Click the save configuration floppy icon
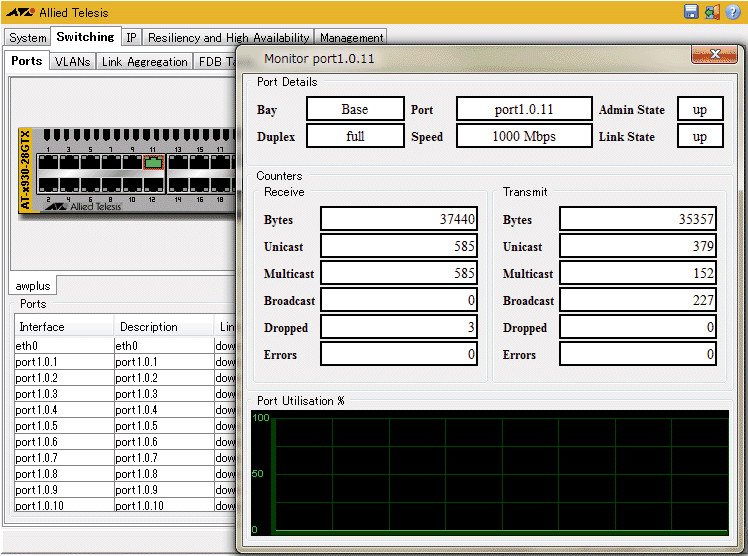Viewport: 748px width, 556px height. pos(691,12)
